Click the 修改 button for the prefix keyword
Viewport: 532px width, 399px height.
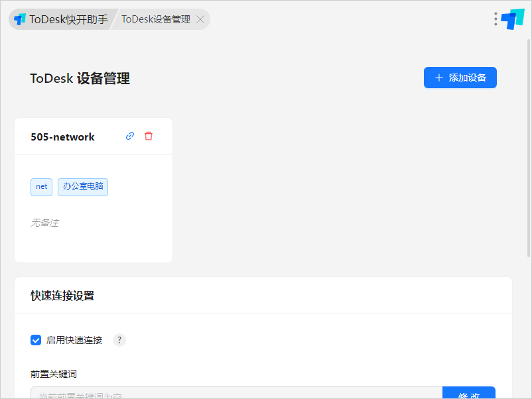[468, 393]
